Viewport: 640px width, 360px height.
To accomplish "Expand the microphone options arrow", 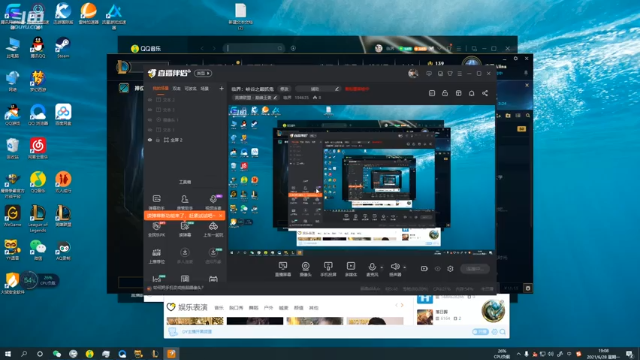I will [x=382, y=268].
